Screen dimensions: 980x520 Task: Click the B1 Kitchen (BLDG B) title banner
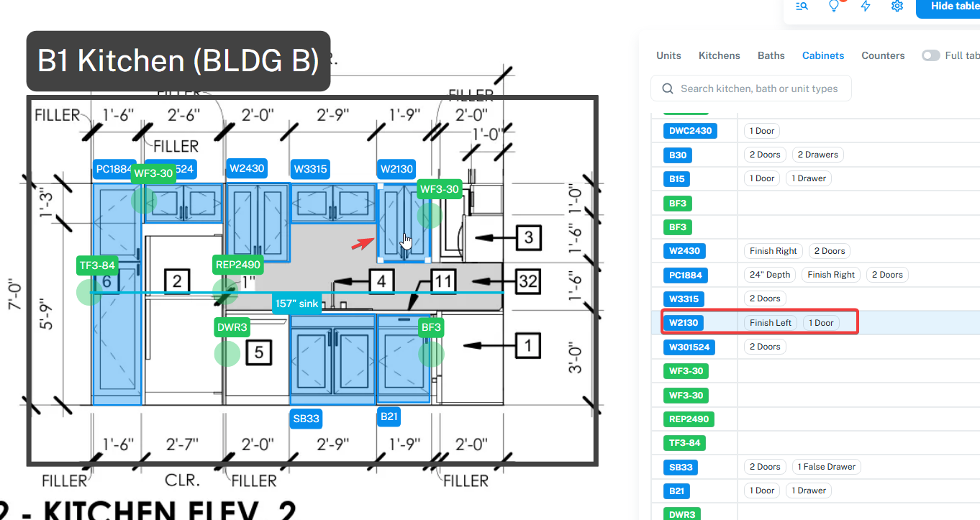coord(178,61)
